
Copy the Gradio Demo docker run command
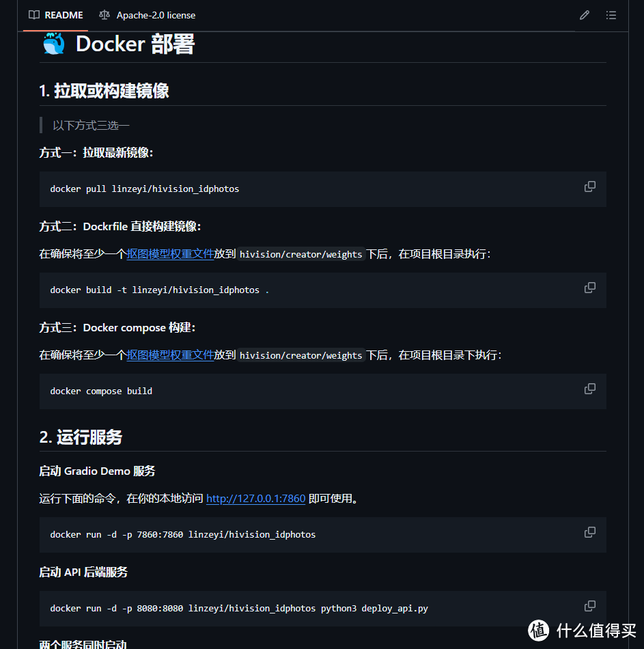click(589, 531)
